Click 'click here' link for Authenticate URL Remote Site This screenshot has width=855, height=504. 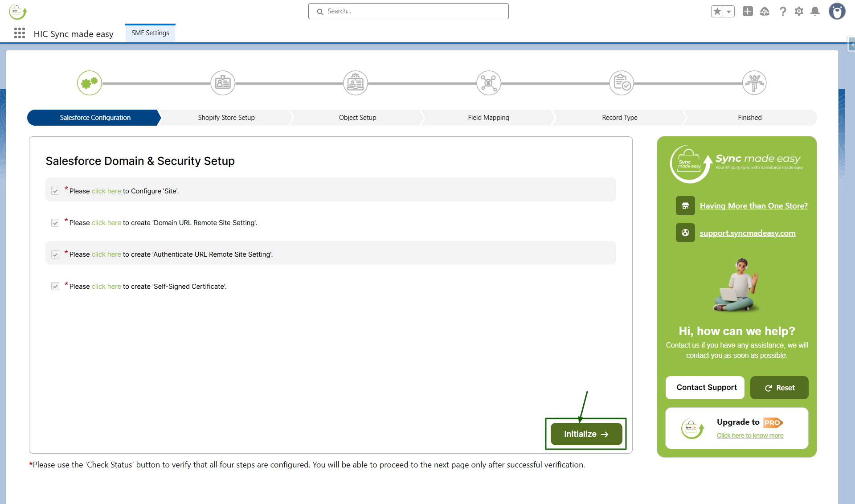[x=106, y=254]
